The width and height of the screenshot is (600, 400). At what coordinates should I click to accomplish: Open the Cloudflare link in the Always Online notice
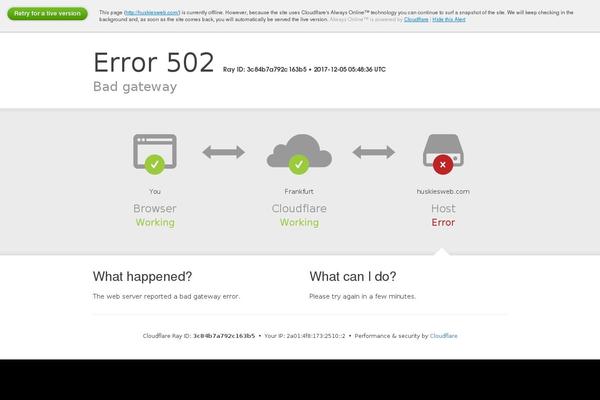coord(416,20)
